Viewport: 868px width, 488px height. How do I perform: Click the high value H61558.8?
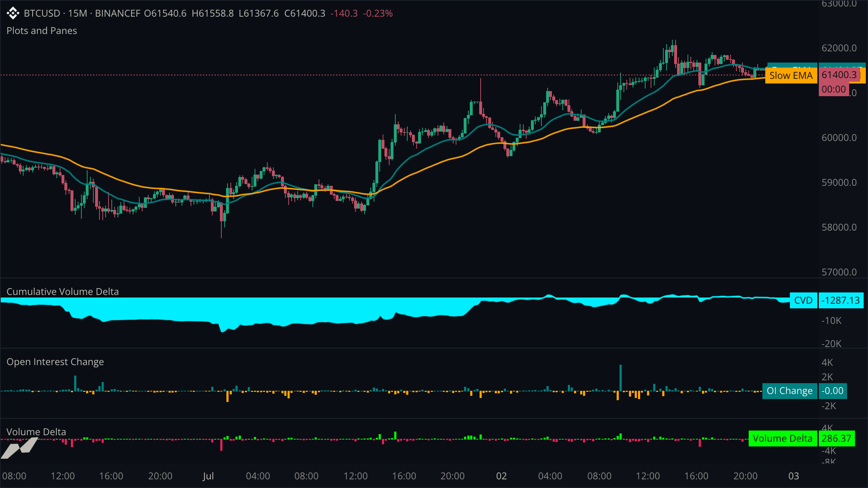(213, 13)
